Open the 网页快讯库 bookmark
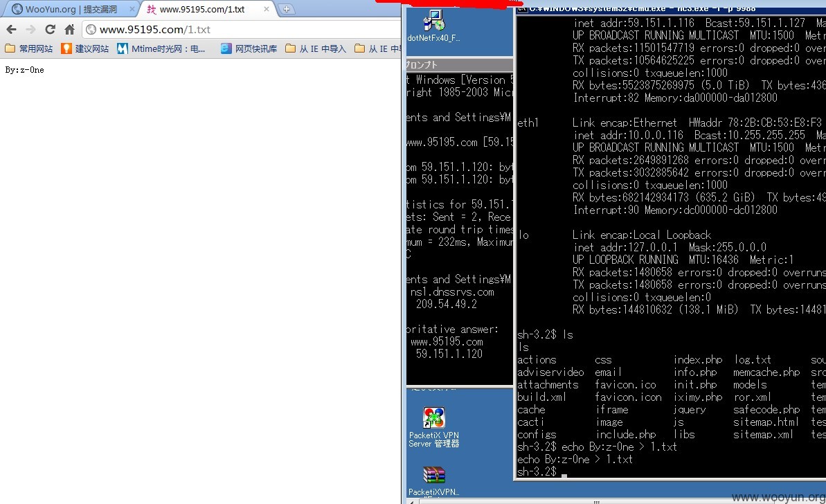 click(249, 48)
